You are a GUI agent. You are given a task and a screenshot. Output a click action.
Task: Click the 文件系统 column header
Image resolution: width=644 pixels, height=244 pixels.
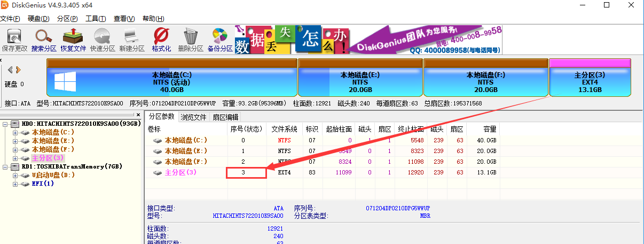[285, 129]
